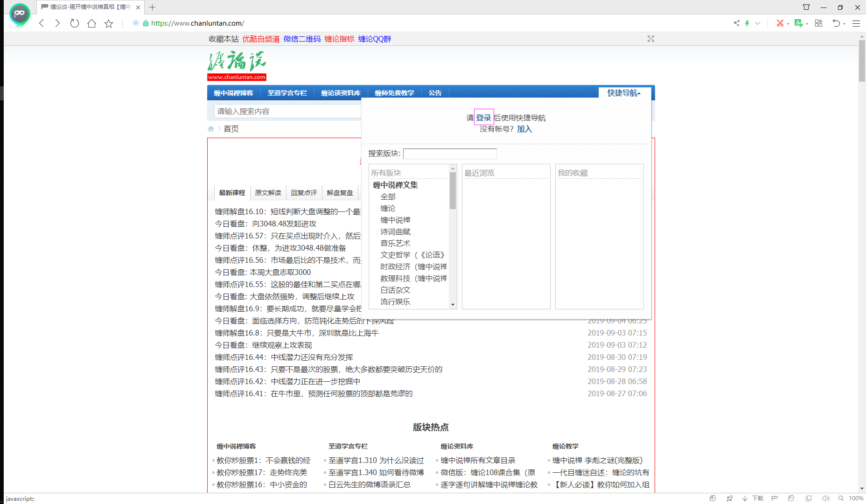Reload the page using the refresh icon

[74, 23]
